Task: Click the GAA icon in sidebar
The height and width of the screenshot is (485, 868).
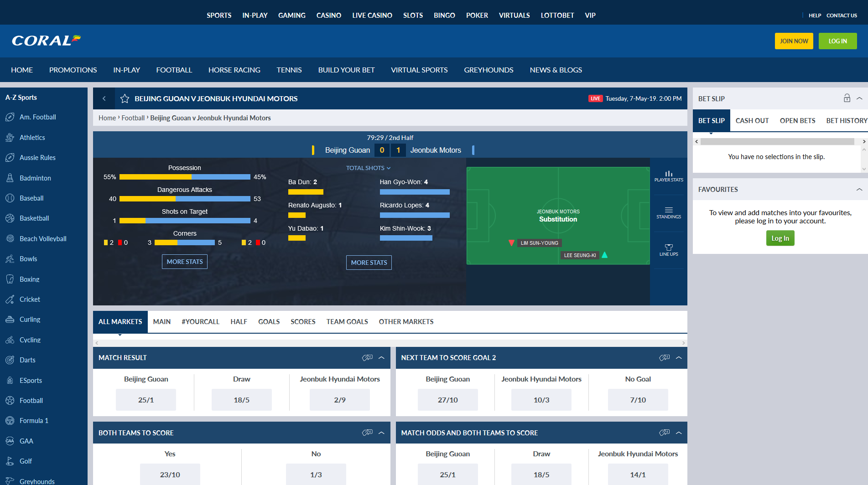Action: click(x=10, y=441)
